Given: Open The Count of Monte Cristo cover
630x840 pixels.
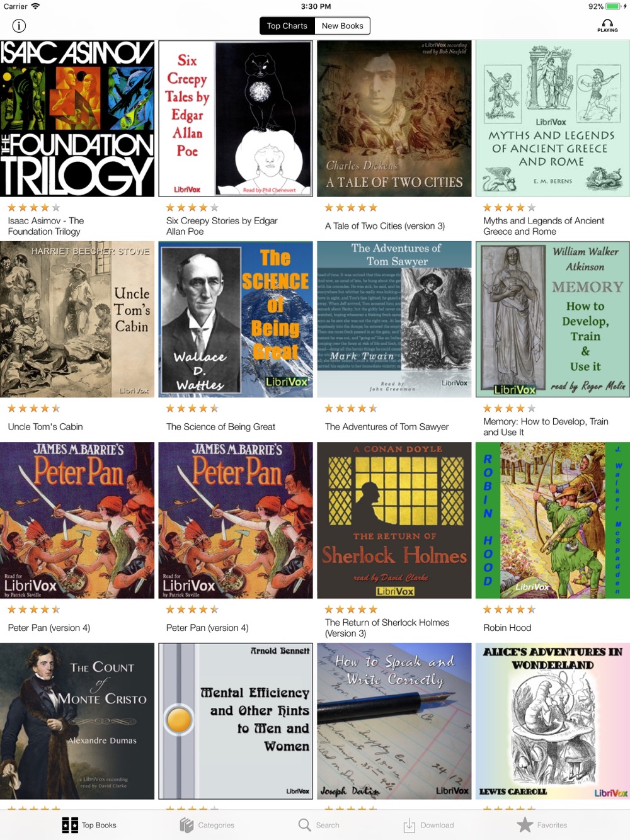Looking at the screenshot, I should (x=77, y=721).
